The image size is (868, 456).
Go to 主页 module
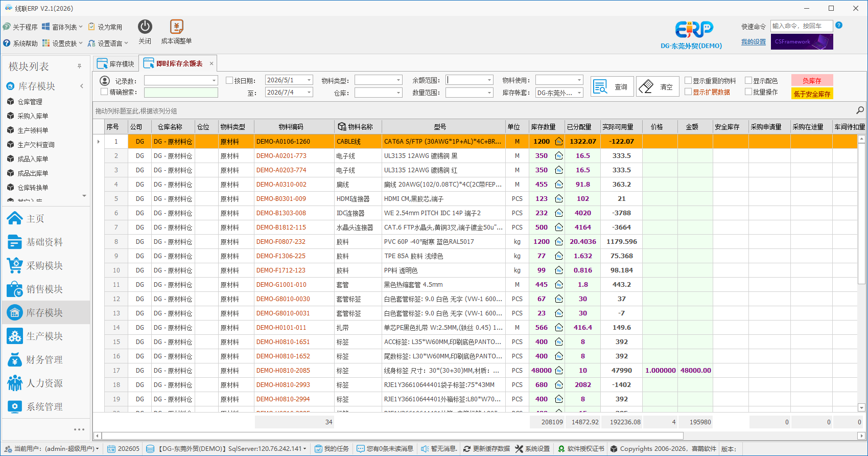click(x=46, y=219)
